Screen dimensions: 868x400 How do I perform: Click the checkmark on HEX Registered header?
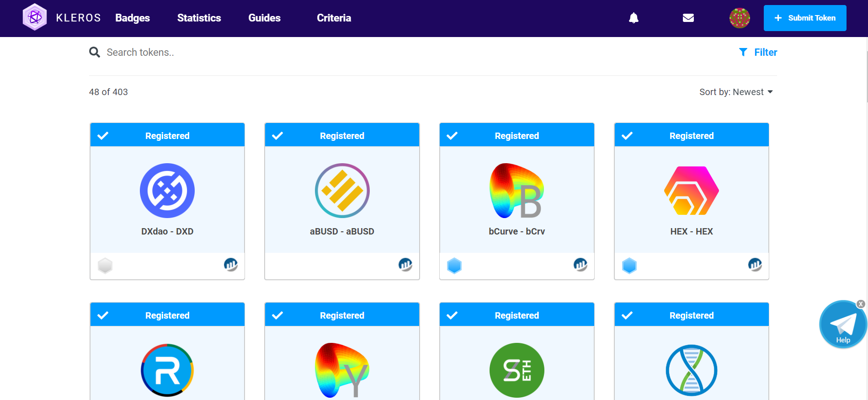pyautogui.click(x=627, y=136)
